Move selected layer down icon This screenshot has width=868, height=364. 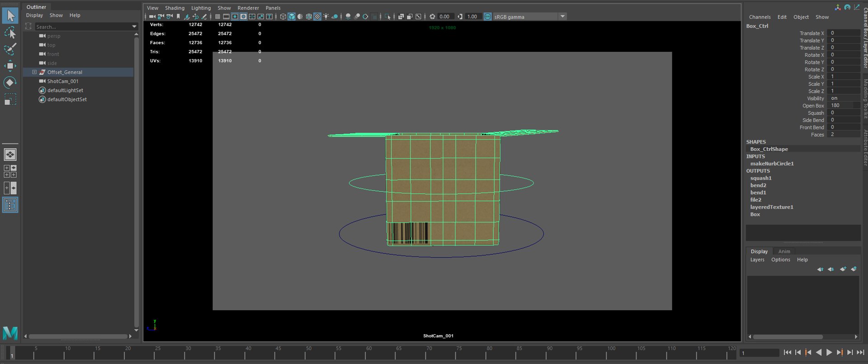(831, 269)
